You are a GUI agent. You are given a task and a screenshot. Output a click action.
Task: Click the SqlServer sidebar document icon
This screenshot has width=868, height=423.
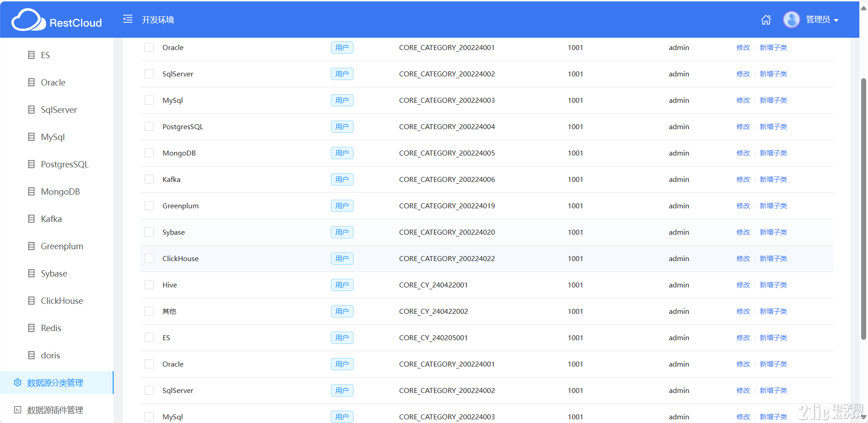click(31, 110)
